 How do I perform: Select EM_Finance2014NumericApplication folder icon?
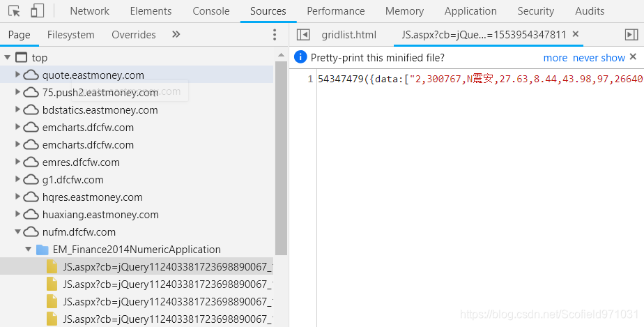click(43, 250)
